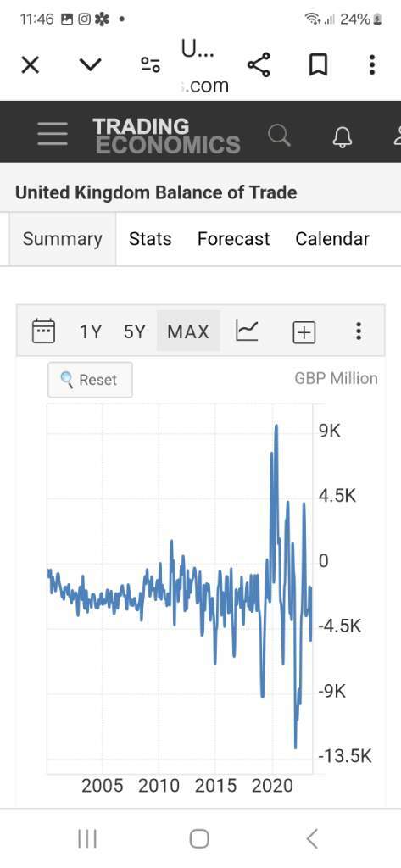
Task: Select the MAX time range
Action: [188, 331]
